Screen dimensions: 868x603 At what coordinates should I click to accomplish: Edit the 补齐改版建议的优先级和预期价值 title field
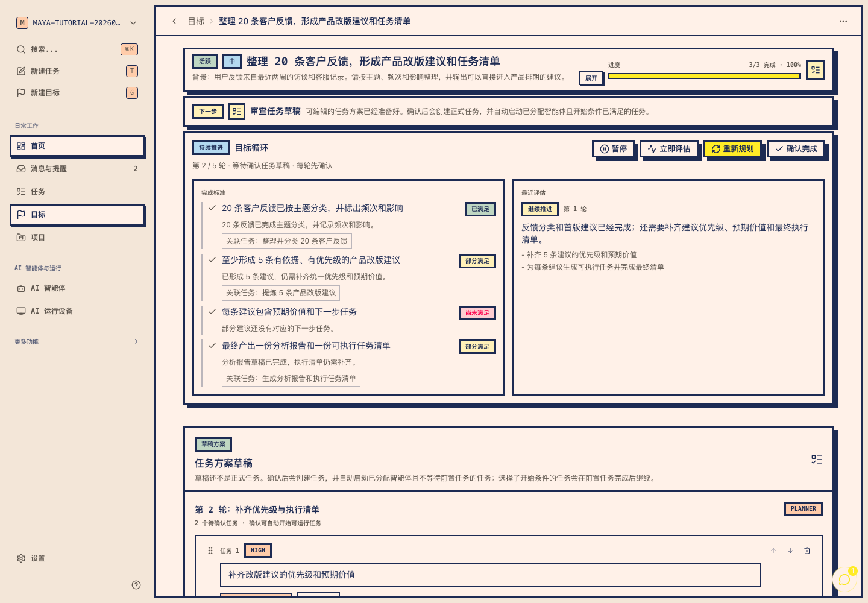pos(491,575)
